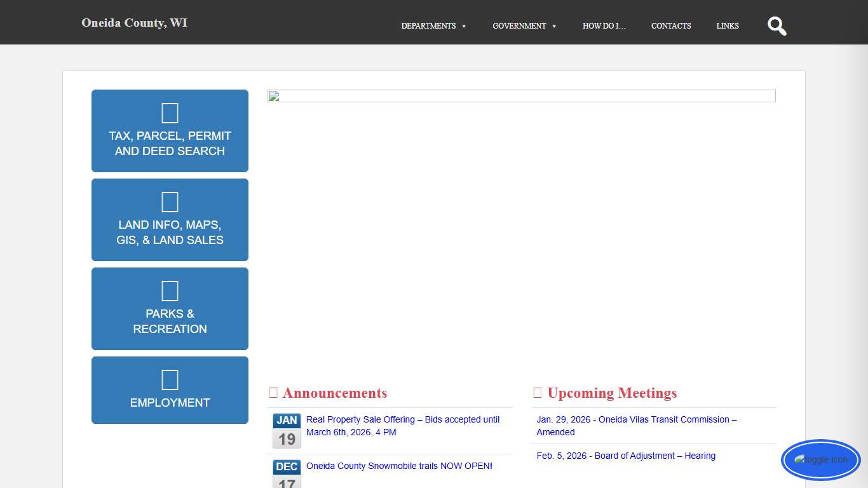Viewport: 868px width, 488px height.
Task: Click the Tax, Parcel, Permit tile icon
Action: pyautogui.click(x=170, y=113)
